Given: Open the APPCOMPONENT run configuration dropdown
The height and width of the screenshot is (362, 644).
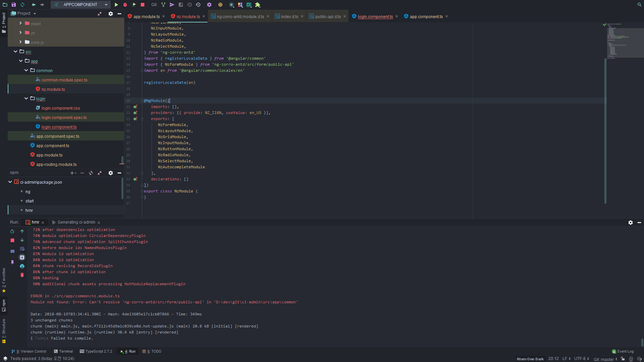Looking at the screenshot, I should click(x=80, y=5).
